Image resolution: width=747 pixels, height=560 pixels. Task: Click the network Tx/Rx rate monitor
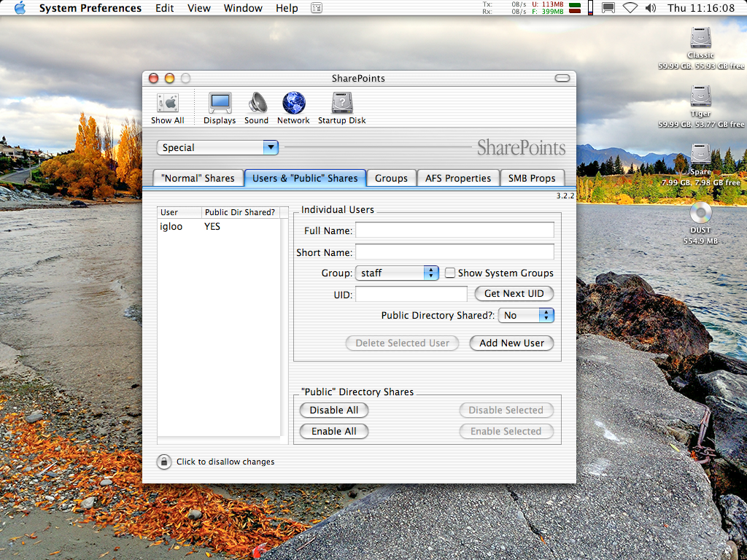click(x=504, y=8)
